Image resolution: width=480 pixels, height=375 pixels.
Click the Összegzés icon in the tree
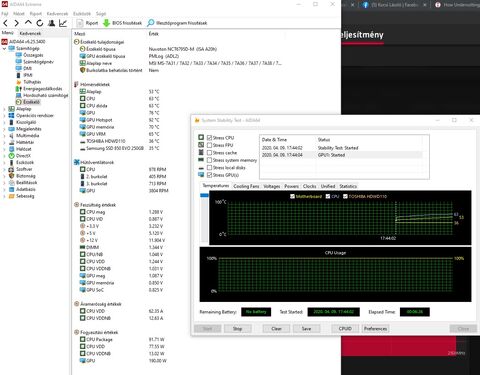pyautogui.click(x=19, y=55)
